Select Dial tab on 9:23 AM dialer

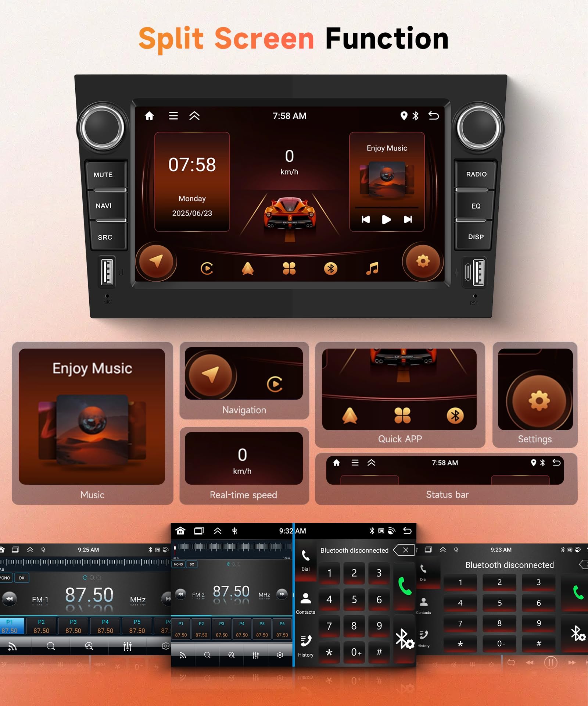(423, 573)
